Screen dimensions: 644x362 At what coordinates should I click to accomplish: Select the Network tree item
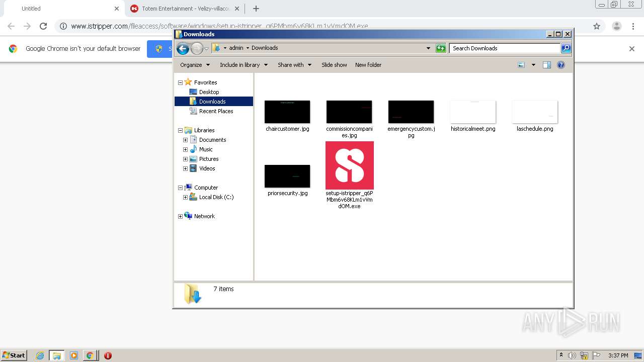[x=204, y=216]
